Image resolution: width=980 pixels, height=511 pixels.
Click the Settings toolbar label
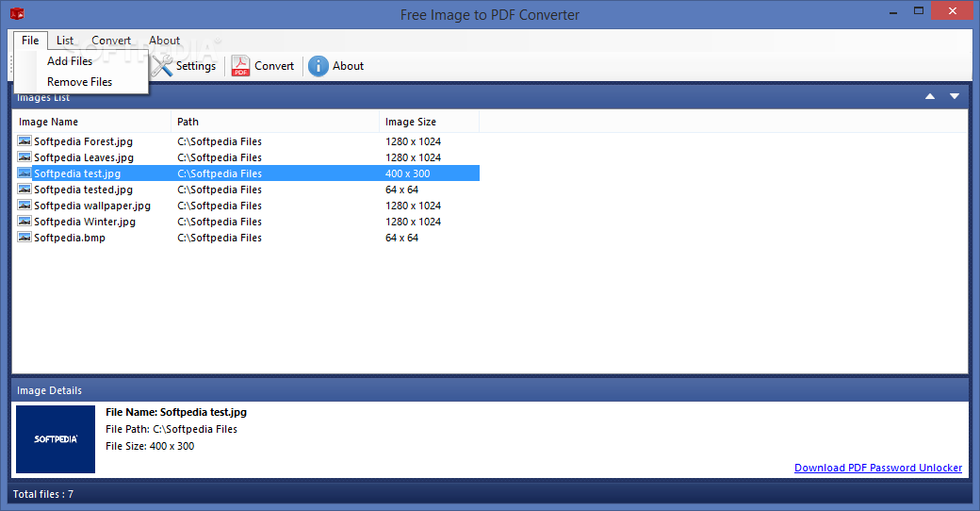[196, 66]
